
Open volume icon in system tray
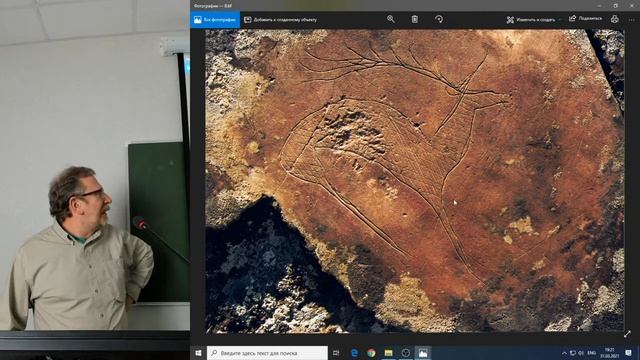pyautogui.click(x=581, y=353)
